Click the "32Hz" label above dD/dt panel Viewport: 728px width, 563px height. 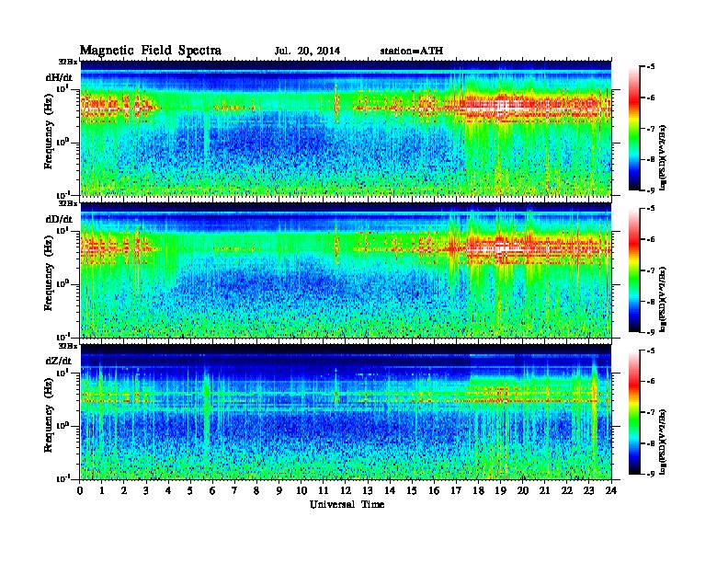tap(68, 203)
